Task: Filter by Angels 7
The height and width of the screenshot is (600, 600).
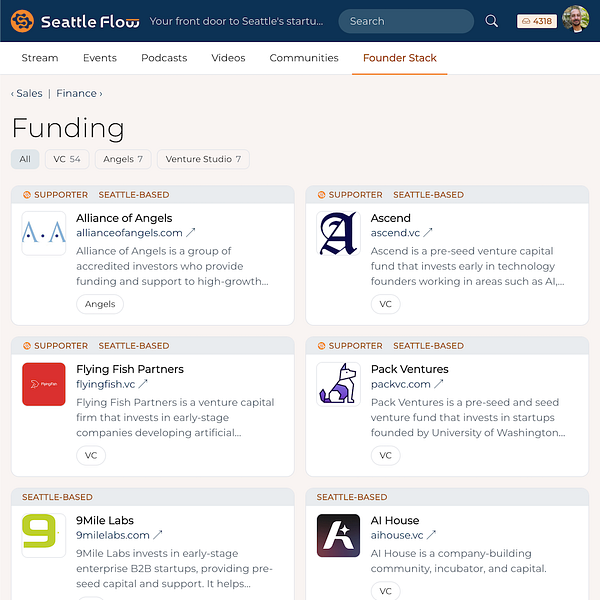Action: [x=123, y=159]
